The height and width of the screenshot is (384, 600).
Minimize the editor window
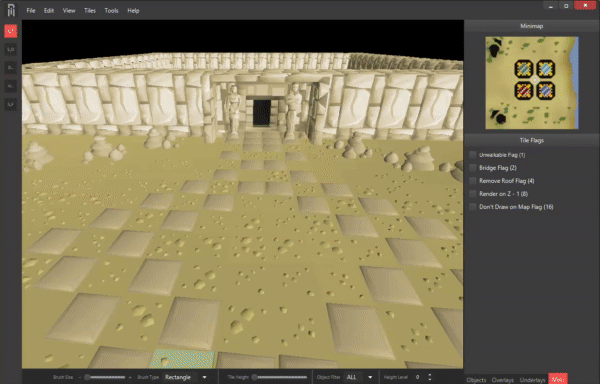coord(551,6)
